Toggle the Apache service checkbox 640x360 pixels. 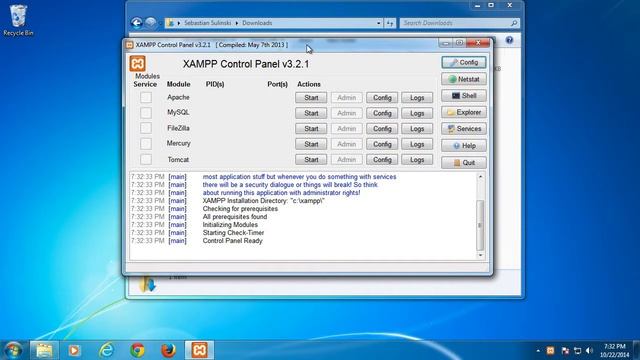click(146, 97)
